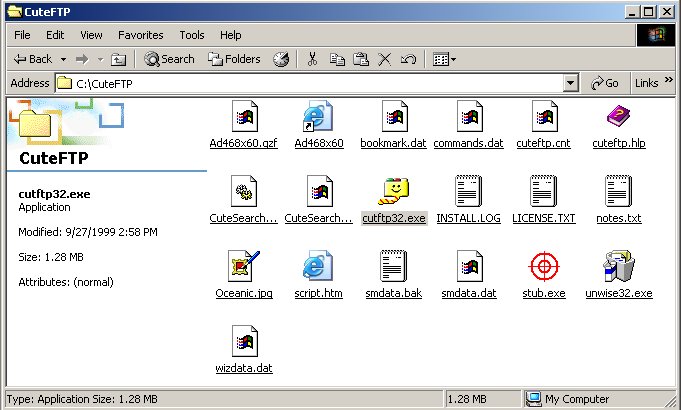The height and width of the screenshot is (410, 681).
Task: Click the Undo toolbar icon
Action: [x=408, y=59]
